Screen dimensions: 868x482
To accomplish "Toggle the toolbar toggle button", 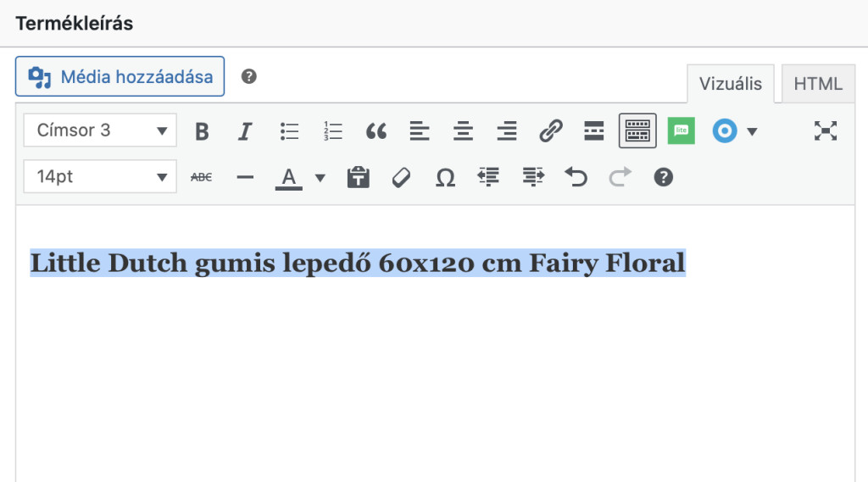I will [637, 130].
